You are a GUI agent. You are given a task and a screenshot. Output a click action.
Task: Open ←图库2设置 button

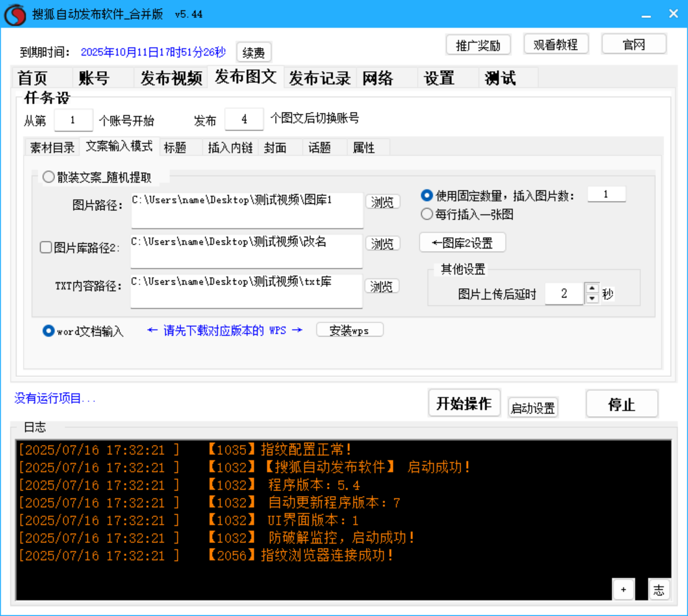coord(462,243)
